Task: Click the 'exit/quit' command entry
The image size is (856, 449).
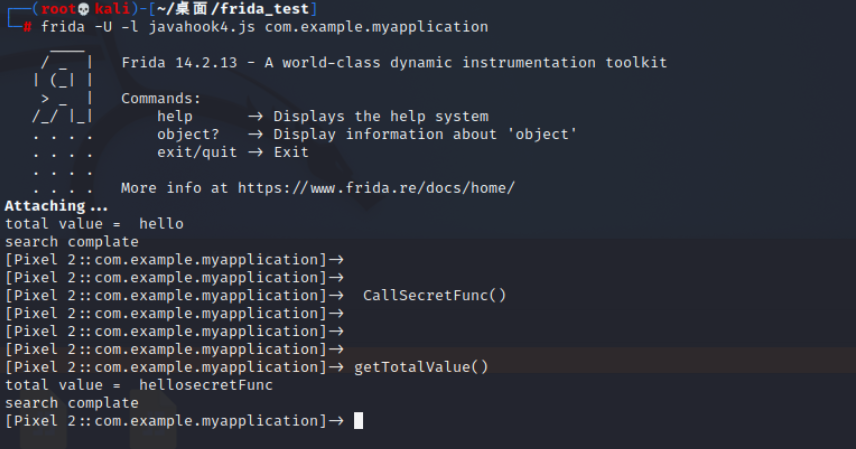Action: coord(197,152)
